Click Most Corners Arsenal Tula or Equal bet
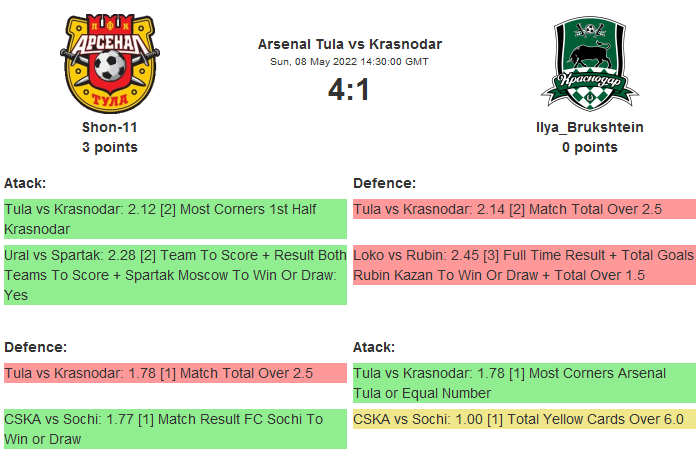700x460 pixels. click(x=523, y=383)
